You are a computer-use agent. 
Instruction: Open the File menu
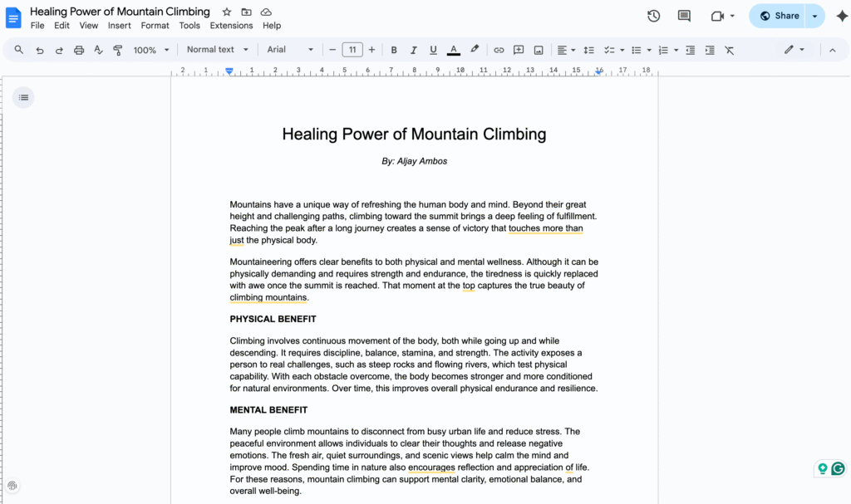pyautogui.click(x=37, y=26)
